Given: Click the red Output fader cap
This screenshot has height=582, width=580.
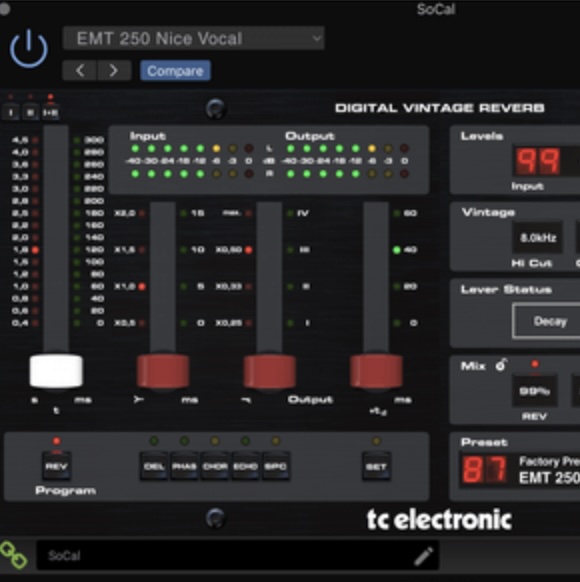Looking at the screenshot, I should tap(269, 371).
